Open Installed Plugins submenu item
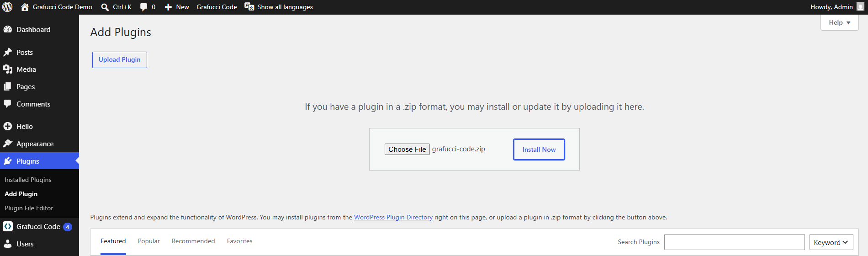Screen dimensions: 868x256 pos(28,180)
